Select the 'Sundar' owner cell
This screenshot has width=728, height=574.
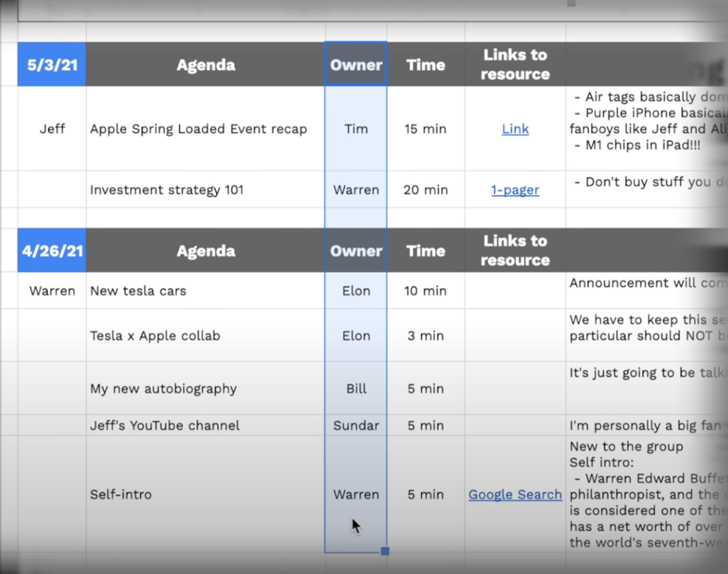coord(356,425)
